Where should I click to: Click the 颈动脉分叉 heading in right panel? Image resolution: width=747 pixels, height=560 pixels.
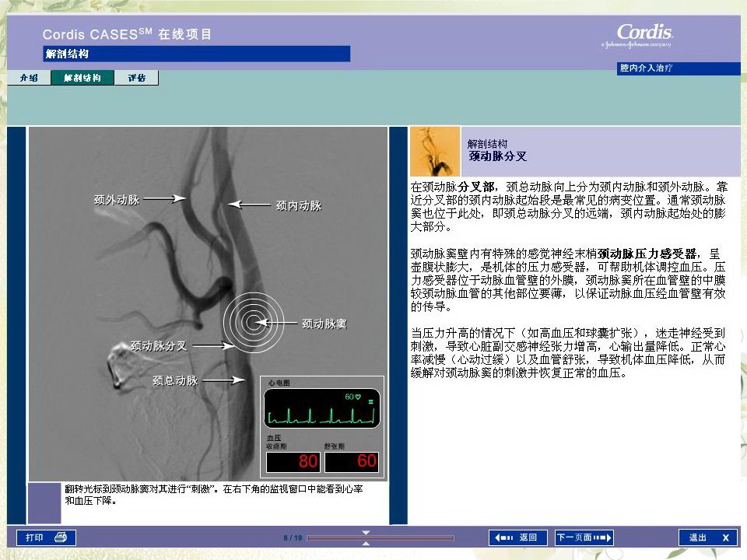(497, 156)
